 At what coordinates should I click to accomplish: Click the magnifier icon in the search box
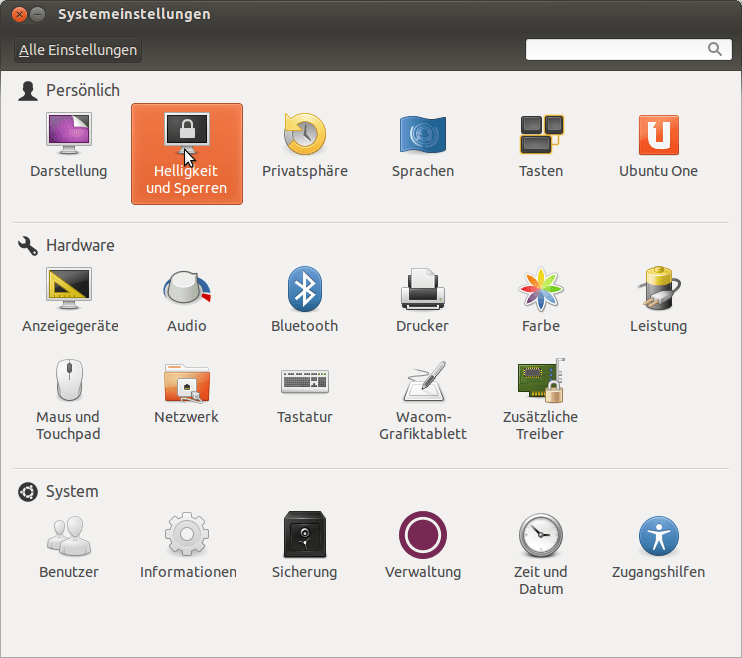pyautogui.click(x=715, y=49)
